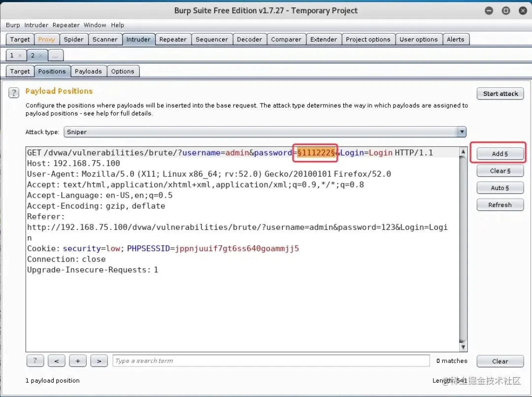Image resolution: width=532 pixels, height=397 pixels.
Task: Switch to the Spider tab
Action: pos(73,39)
